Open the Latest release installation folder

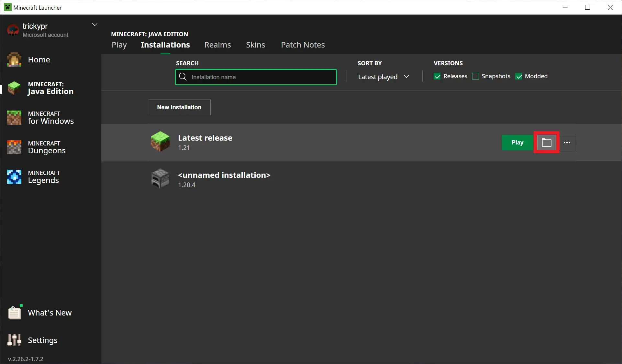pos(546,143)
